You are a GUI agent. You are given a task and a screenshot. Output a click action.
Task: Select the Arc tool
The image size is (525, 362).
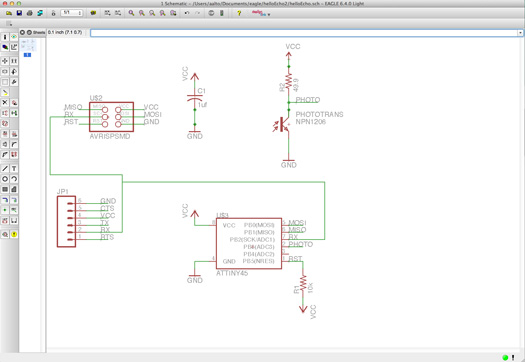(x=14, y=179)
